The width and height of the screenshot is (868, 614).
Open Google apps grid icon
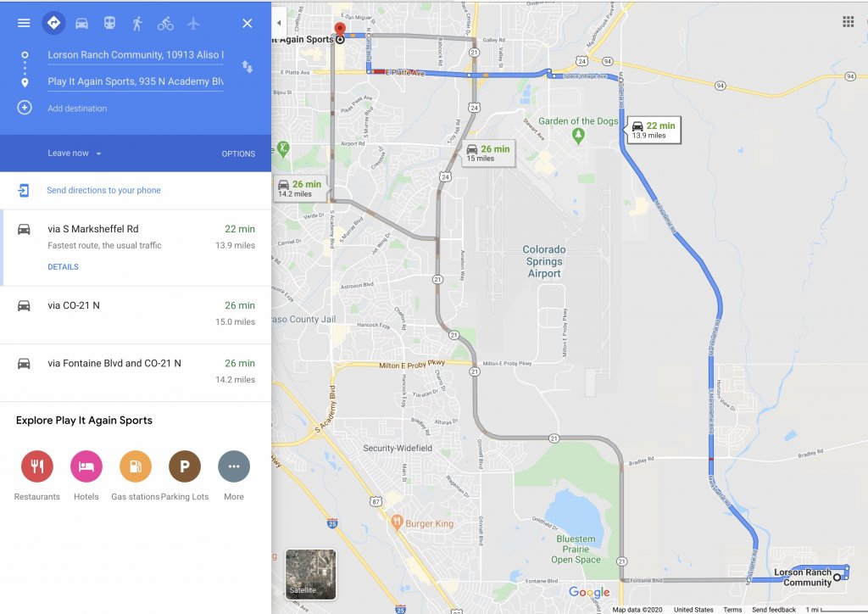click(x=848, y=21)
